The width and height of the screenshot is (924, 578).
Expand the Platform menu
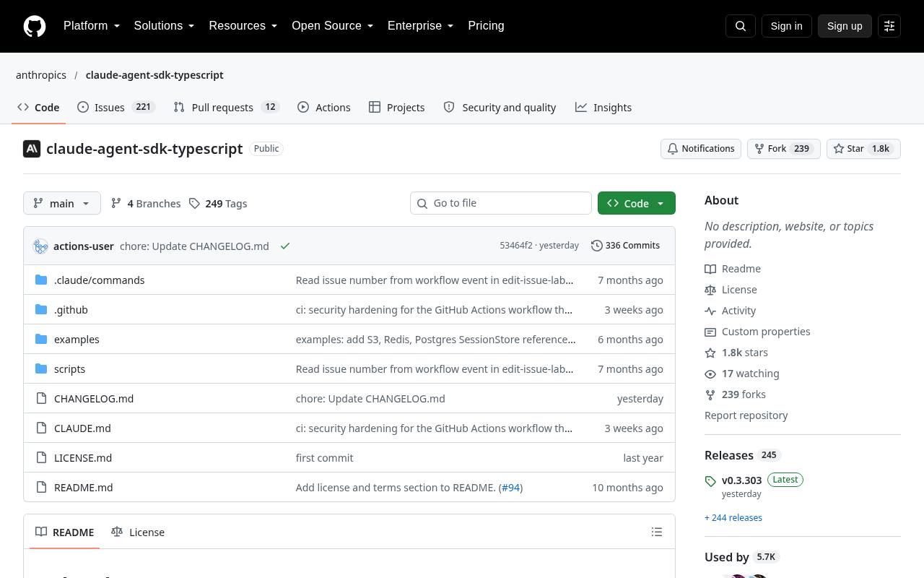point(92,26)
